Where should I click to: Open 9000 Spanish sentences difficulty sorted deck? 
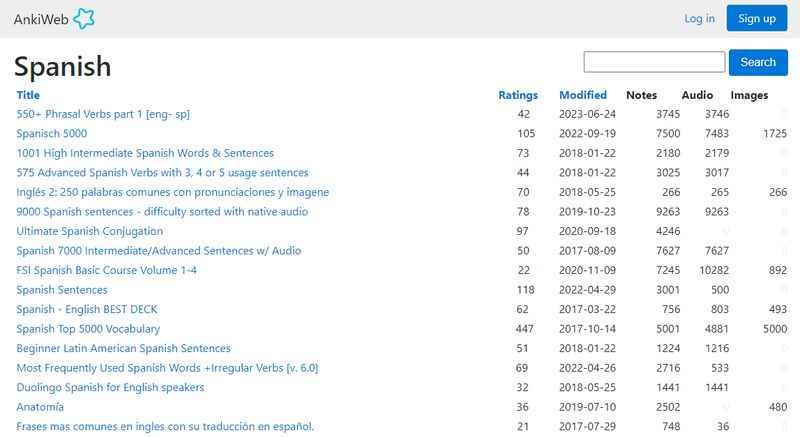(162, 212)
